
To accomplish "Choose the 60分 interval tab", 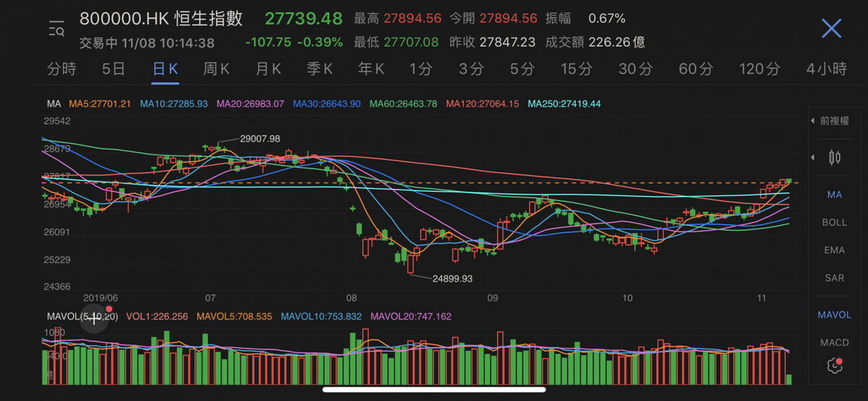I will click(x=696, y=69).
